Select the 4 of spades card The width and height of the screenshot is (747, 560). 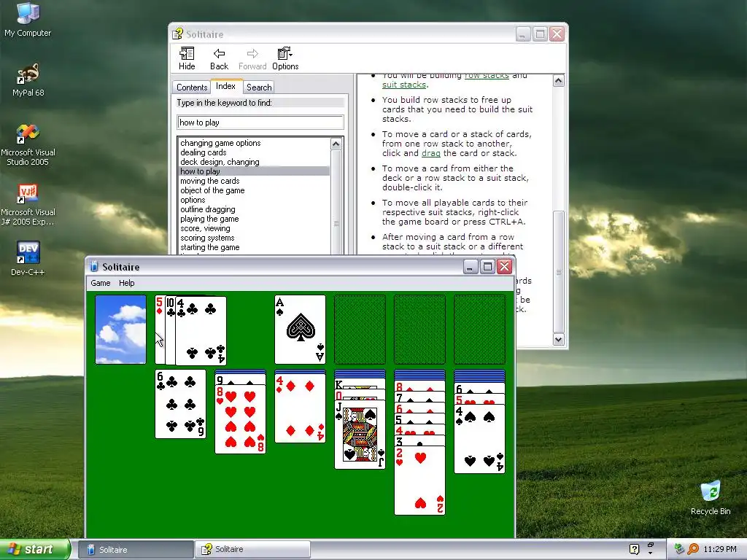click(480, 438)
